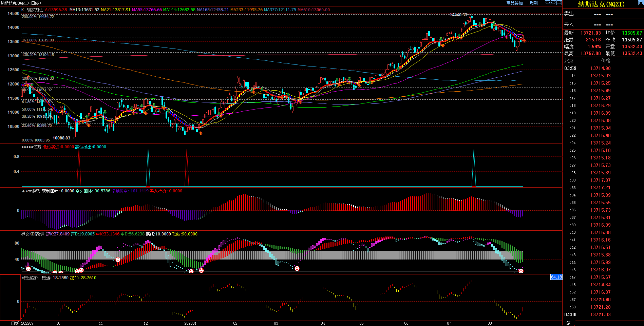This screenshot has width=644, height=326.
Task: Toggle the side panel layout icon
Action: [559, 3]
